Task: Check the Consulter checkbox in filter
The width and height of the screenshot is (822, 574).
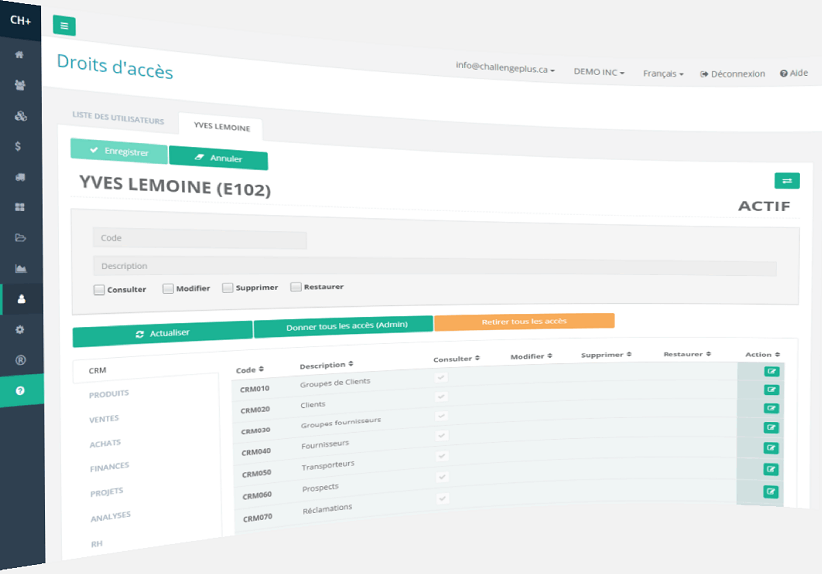Action: click(99, 290)
